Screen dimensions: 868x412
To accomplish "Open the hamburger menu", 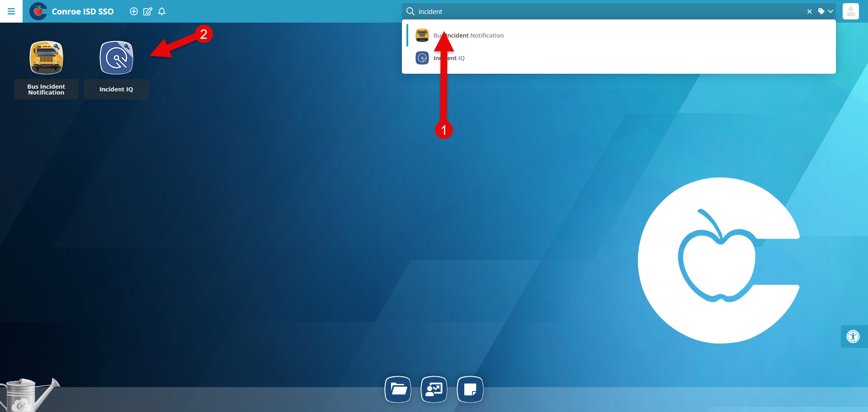I will [x=11, y=11].
